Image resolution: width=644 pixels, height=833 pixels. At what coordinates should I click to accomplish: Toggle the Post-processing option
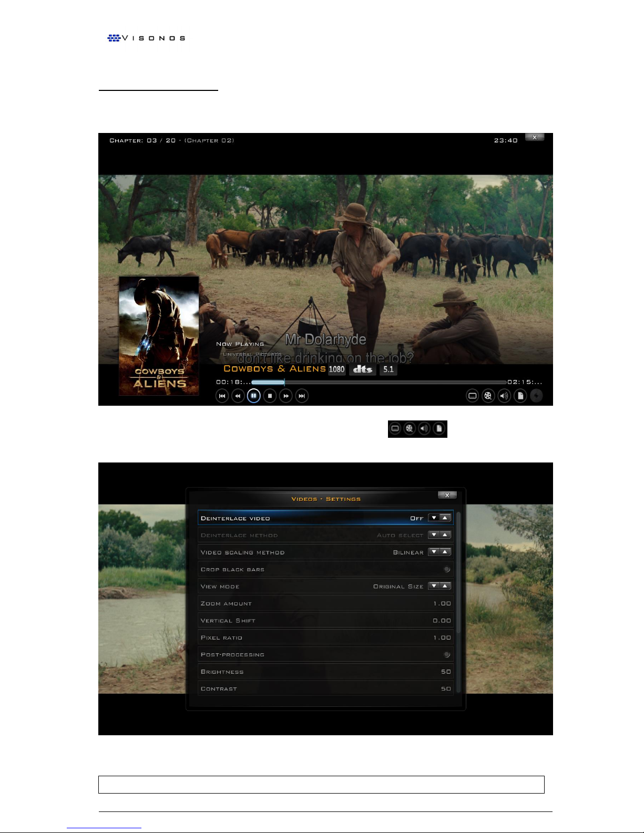click(x=446, y=654)
